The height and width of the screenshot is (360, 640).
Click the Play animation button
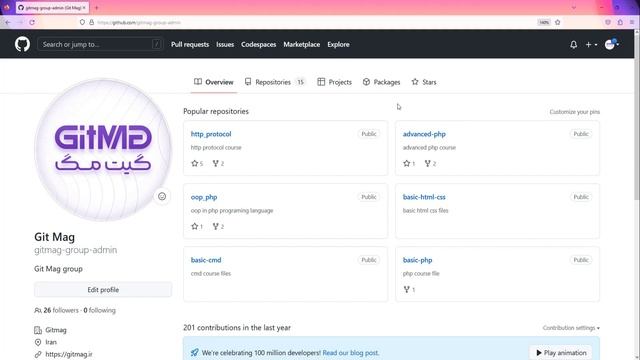[x=561, y=353]
